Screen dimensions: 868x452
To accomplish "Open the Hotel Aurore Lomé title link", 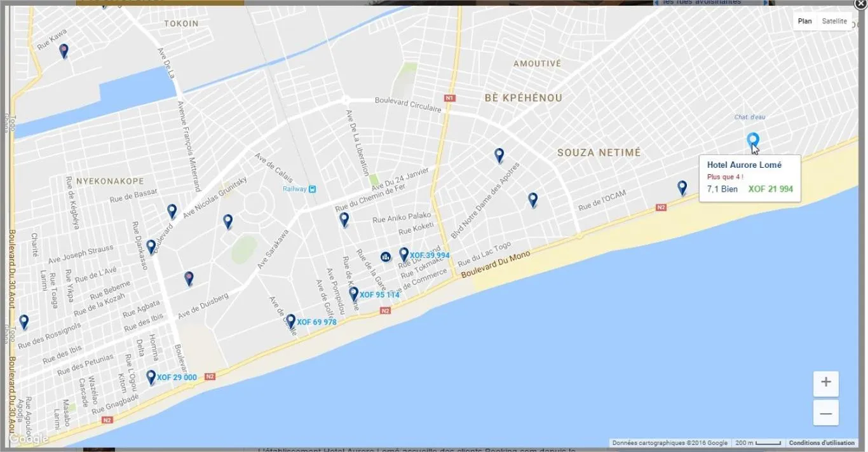I will [x=744, y=165].
